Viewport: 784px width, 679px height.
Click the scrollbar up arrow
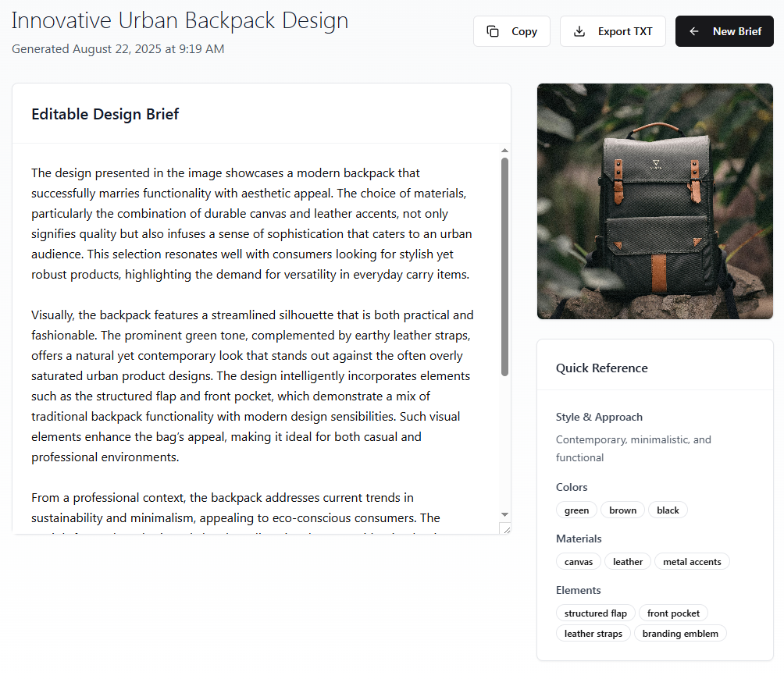(x=504, y=149)
